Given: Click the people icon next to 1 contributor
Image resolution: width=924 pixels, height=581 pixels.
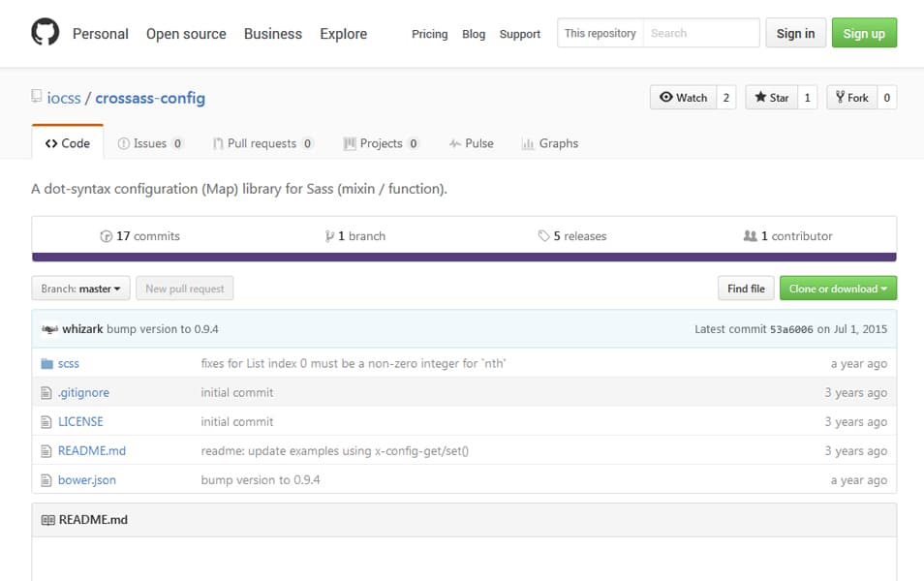Looking at the screenshot, I should point(751,235).
